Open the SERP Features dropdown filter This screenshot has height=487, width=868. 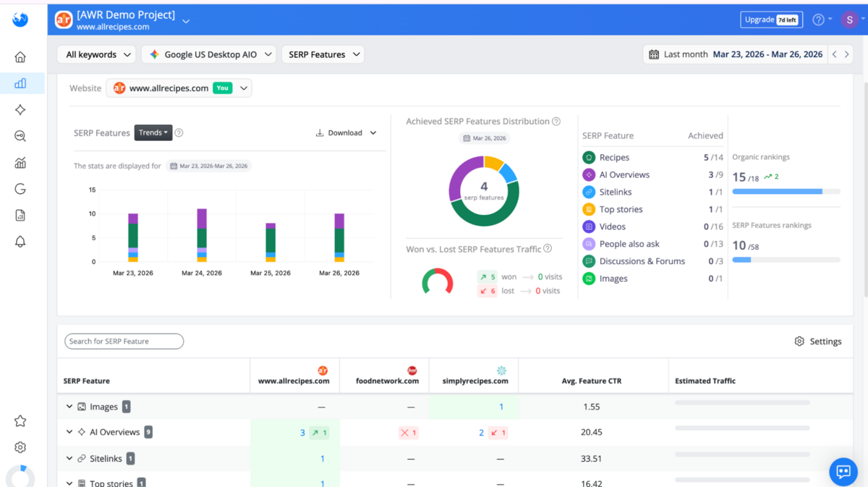click(x=323, y=54)
